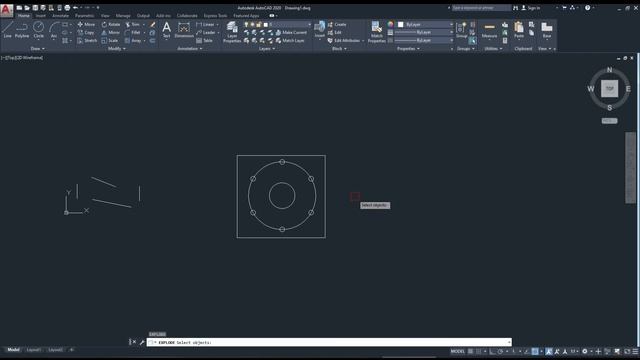Switch to the Insert ribbon tab

pos(40,16)
